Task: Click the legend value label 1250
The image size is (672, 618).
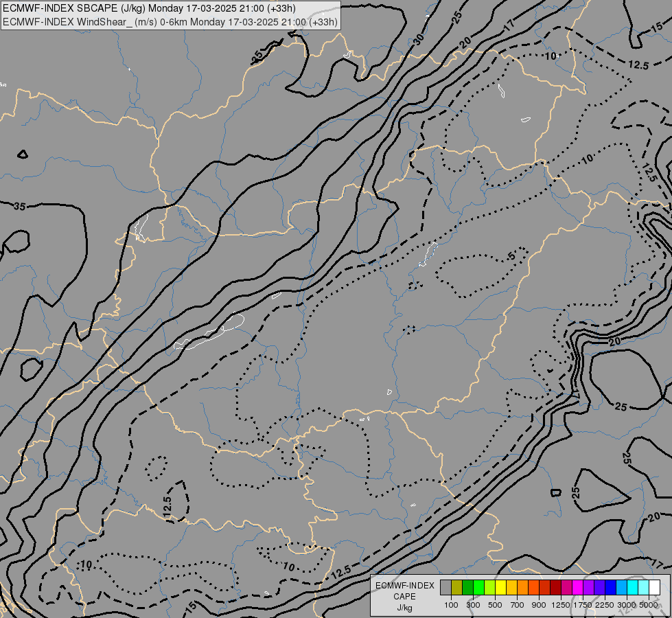Action: coord(561,605)
